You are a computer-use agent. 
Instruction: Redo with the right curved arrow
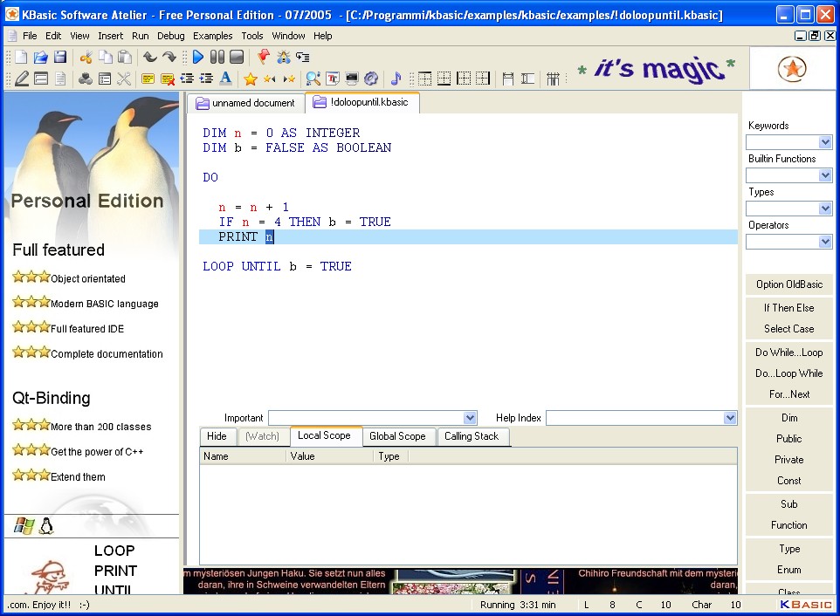(x=169, y=58)
